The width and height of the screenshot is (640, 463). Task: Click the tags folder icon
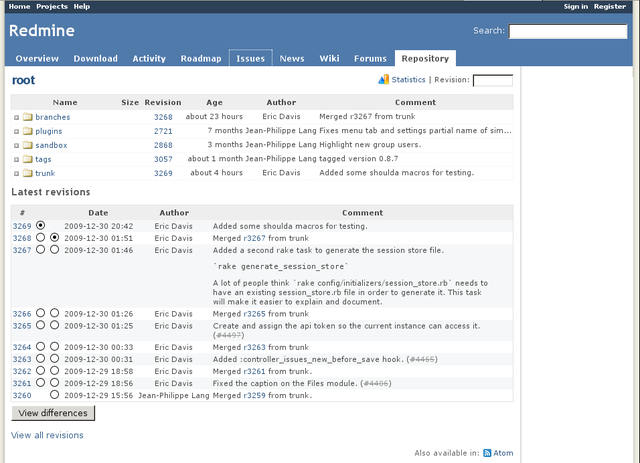coord(28,159)
